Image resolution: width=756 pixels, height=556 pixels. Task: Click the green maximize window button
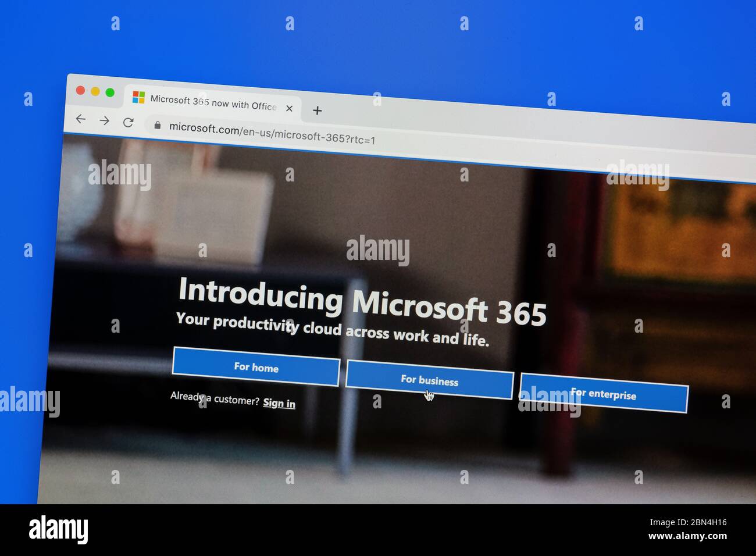tap(109, 92)
